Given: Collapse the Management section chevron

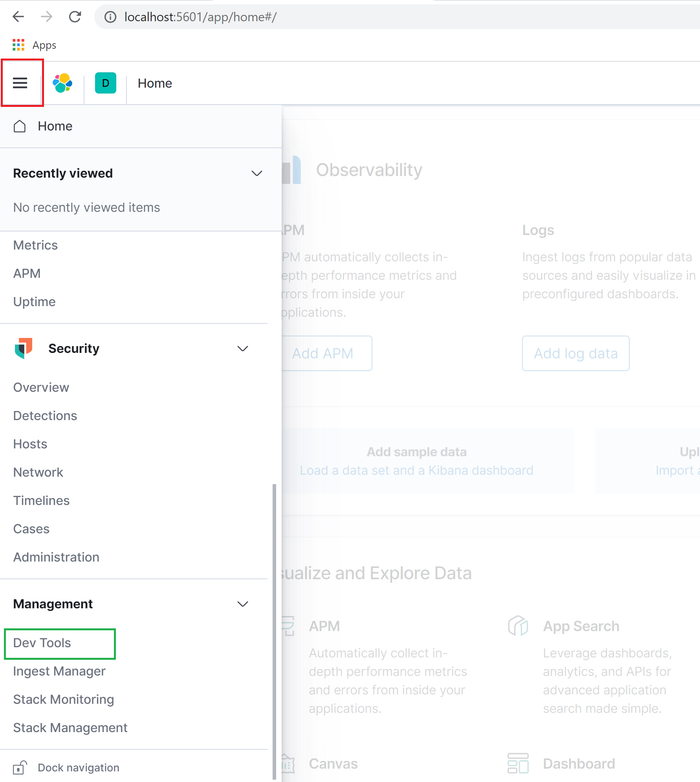Looking at the screenshot, I should pyautogui.click(x=242, y=604).
